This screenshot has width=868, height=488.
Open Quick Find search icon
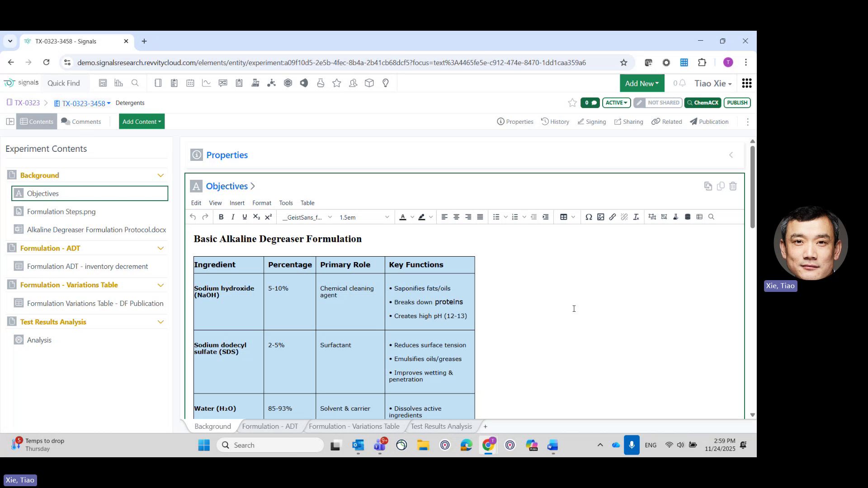pos(135,83)
